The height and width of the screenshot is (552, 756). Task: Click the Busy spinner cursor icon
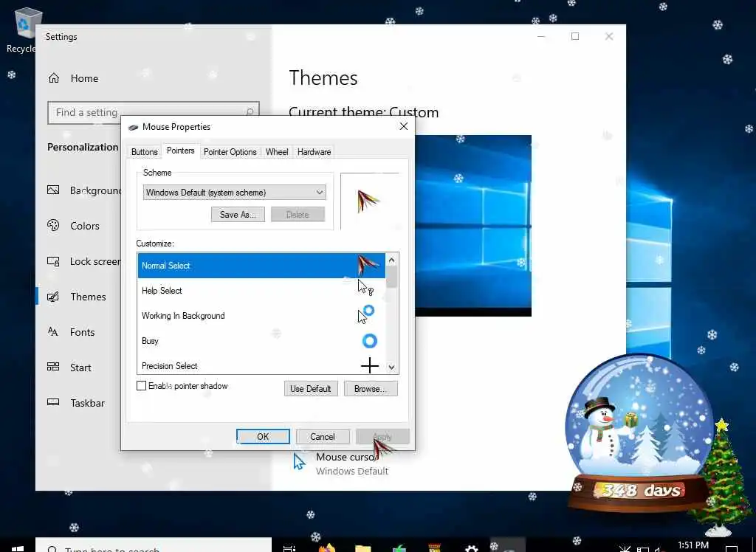(x=370, y=341)
